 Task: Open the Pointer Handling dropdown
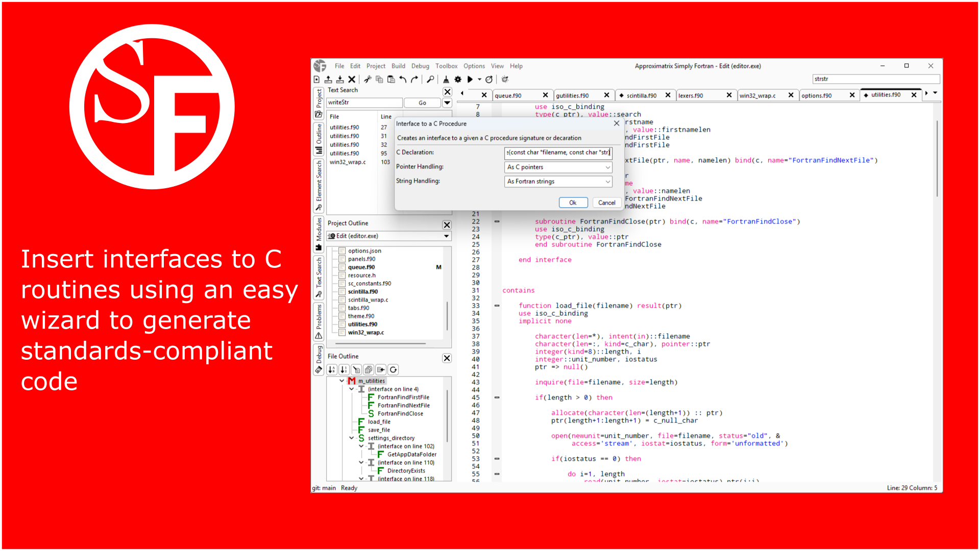coord(558,167)
